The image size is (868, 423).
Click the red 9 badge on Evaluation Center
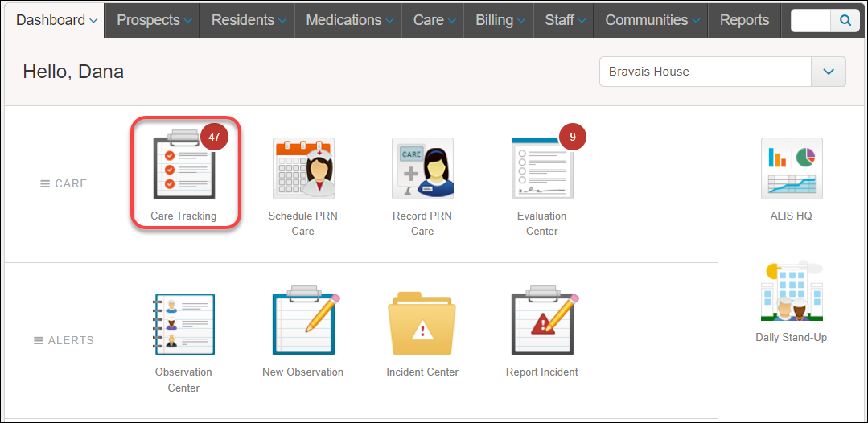click(573, 137)
